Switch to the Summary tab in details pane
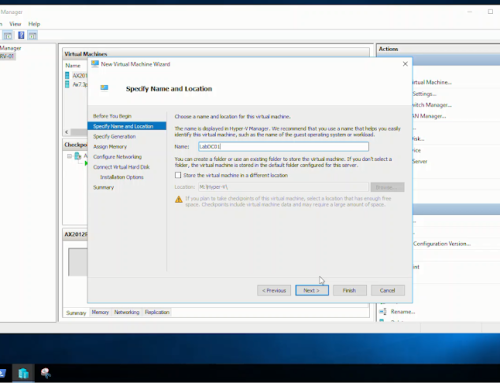Screen dimensions: 500x383 pos(76,313)
